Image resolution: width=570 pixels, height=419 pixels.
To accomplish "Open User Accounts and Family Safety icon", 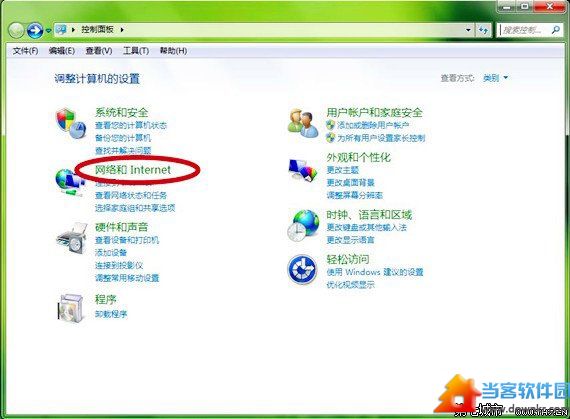I will pyautogui.click(x=303, y=123).
